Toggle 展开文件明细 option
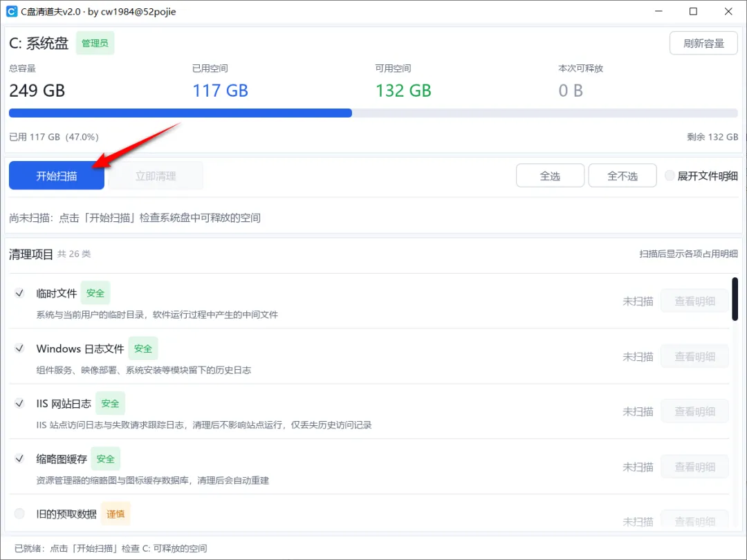The image size is (747, 560). tap(701, 176)
